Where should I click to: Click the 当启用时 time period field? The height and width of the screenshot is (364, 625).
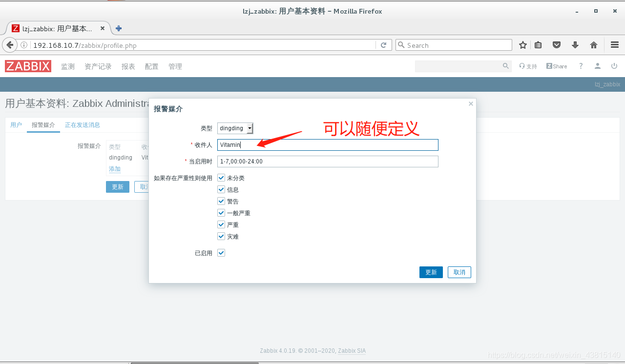click(328, 162)
